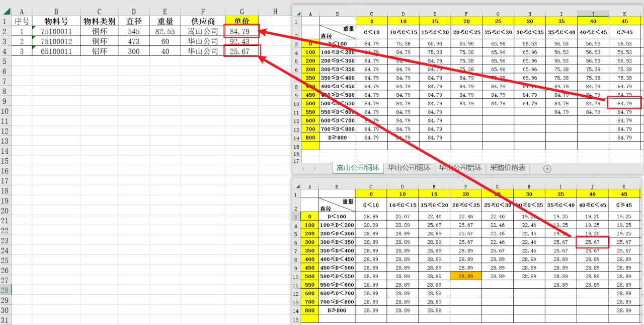The width and height of the screenshot is (644, 325).
Task: Select unit price 25.67 in left sheet G4
Action: [x=242, y=51]
